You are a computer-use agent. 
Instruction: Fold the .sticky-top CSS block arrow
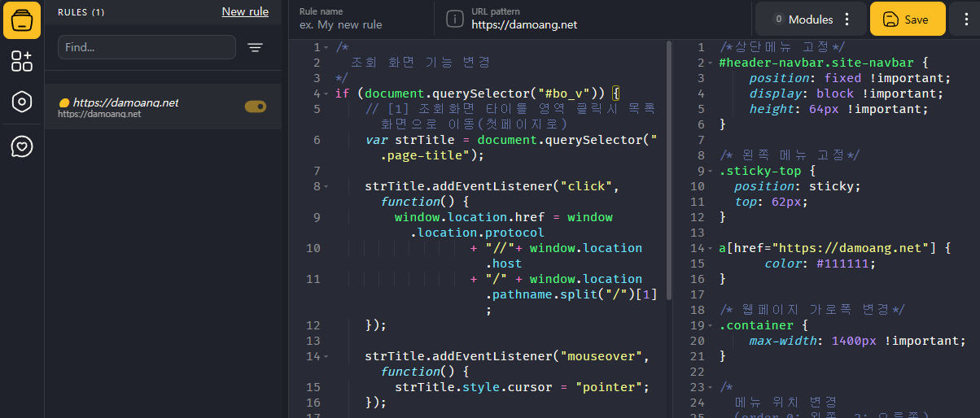click(711, 171)
